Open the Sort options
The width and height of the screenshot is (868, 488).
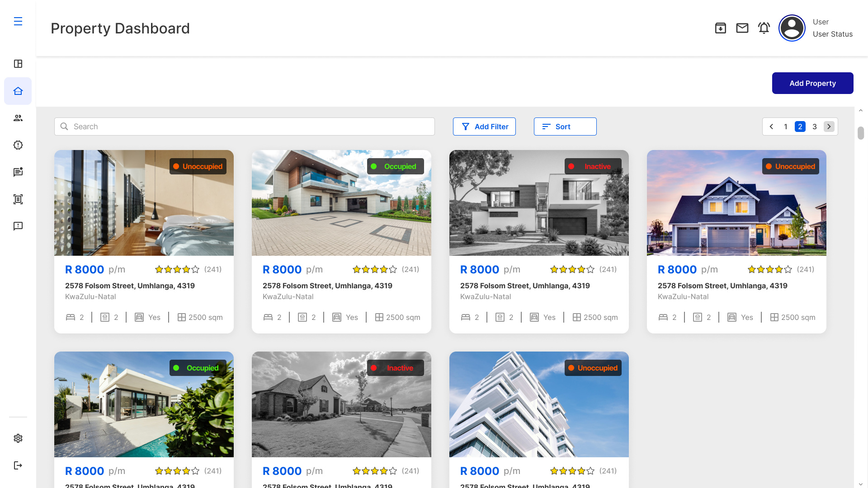[x=565, y=127]
